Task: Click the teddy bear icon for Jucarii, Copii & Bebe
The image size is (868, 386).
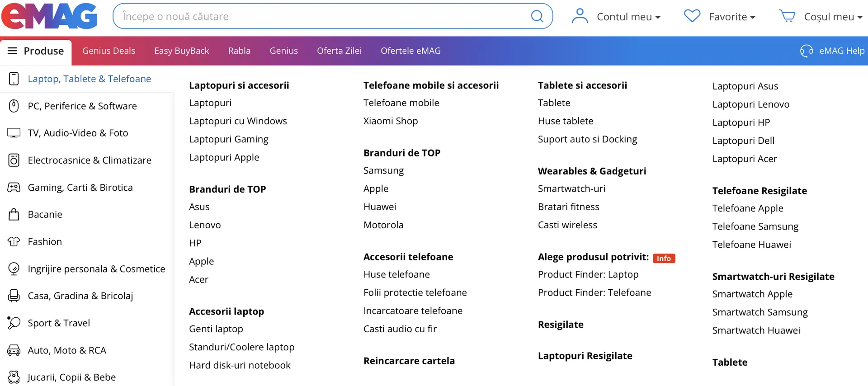Action: pyautogui.click(x=14, y=377)
